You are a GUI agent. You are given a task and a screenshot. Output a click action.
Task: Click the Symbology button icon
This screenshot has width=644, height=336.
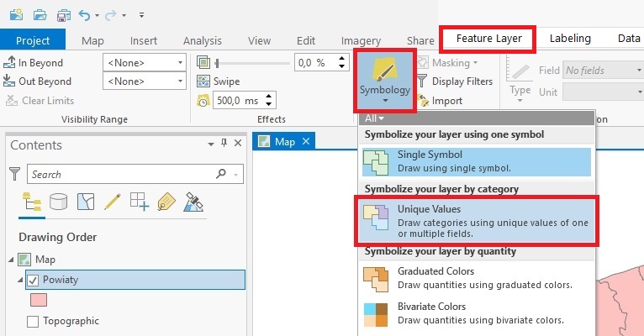(x=383, y=68)
